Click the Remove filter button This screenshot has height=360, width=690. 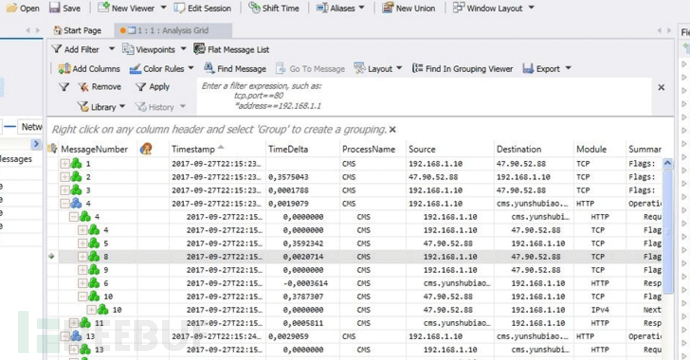99,87
